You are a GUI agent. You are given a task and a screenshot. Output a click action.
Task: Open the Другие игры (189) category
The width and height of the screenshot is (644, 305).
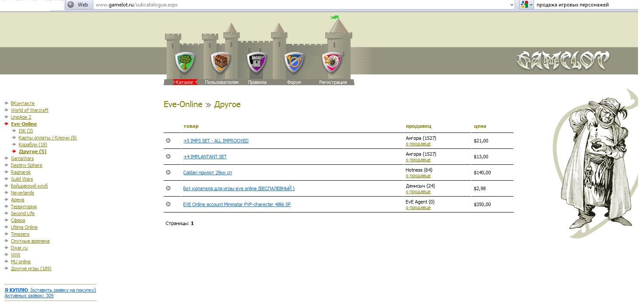(x=31, y=268)
